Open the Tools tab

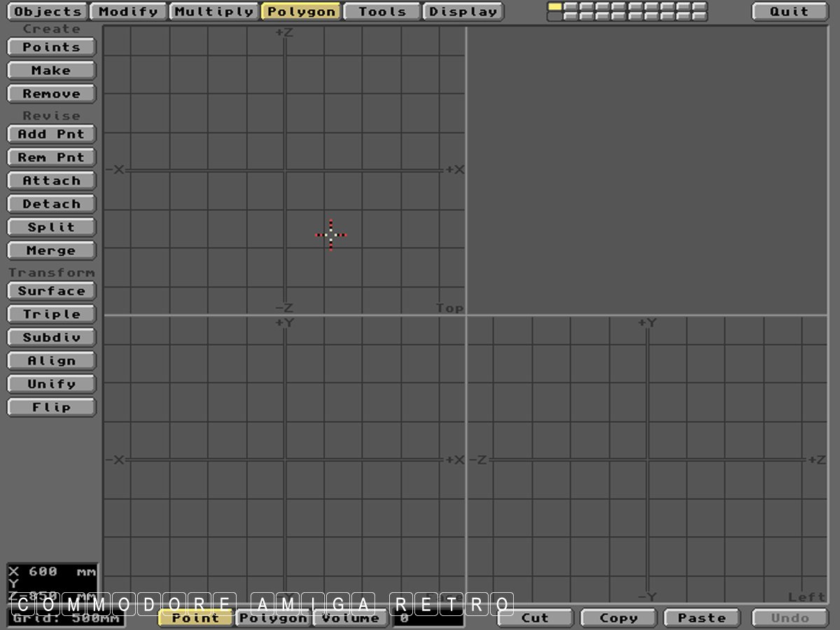point(382,12)
